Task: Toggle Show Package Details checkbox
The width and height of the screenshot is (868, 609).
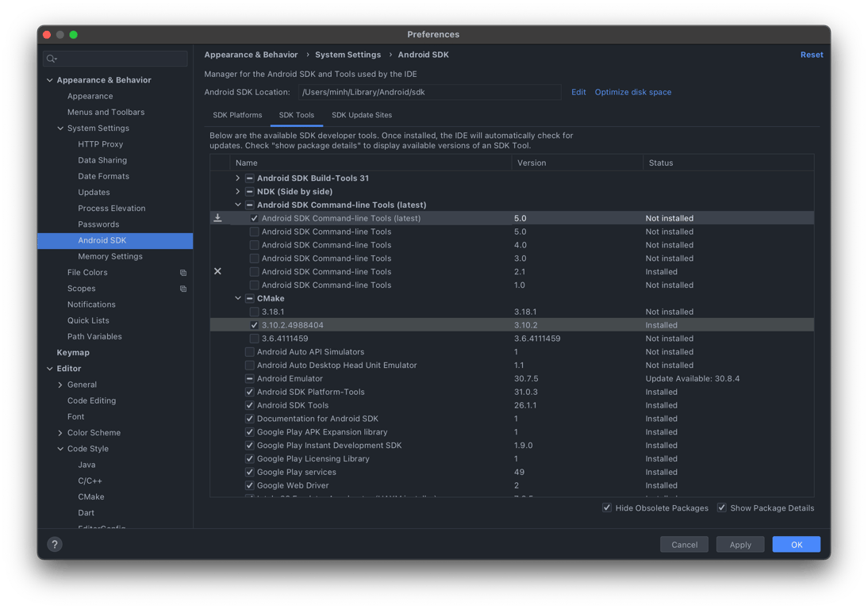Action: coord(722,507)
